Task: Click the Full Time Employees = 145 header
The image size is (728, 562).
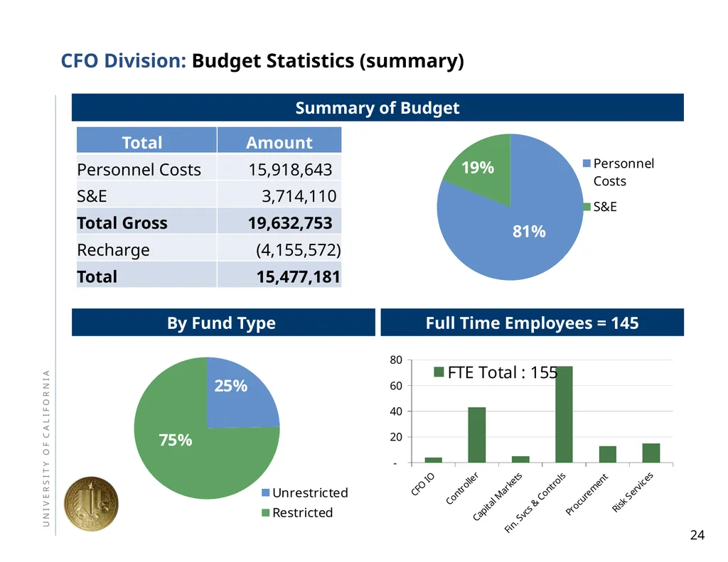Action: point(532,323)
